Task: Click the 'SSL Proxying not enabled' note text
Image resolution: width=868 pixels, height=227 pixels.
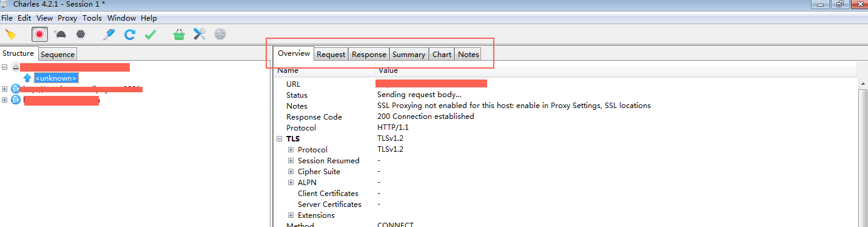Action: click(514, 106)
